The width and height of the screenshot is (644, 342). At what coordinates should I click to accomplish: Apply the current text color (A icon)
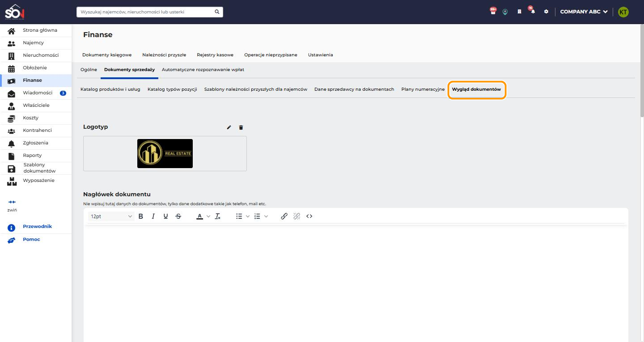(x=200, y=216)
